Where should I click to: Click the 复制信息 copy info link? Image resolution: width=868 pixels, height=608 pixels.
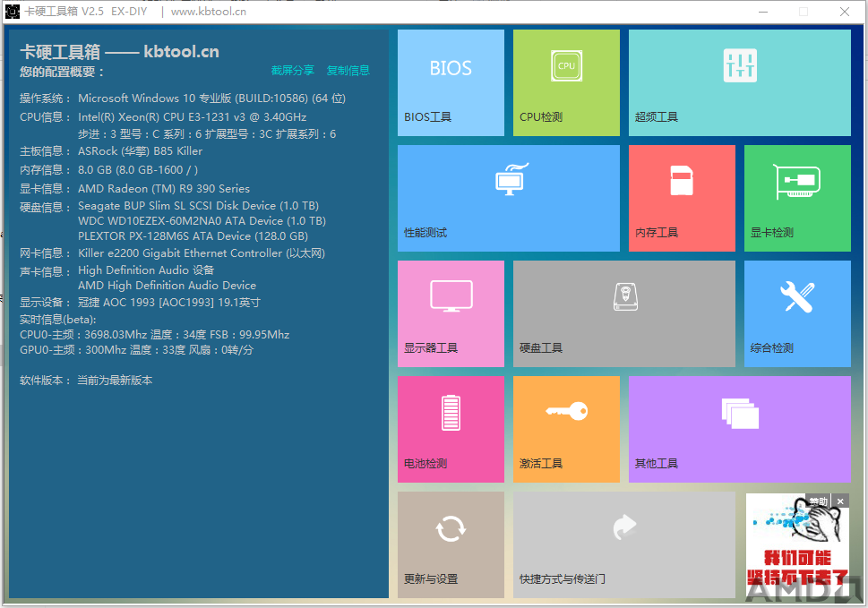pyautogui.click(x=348, y=70)
